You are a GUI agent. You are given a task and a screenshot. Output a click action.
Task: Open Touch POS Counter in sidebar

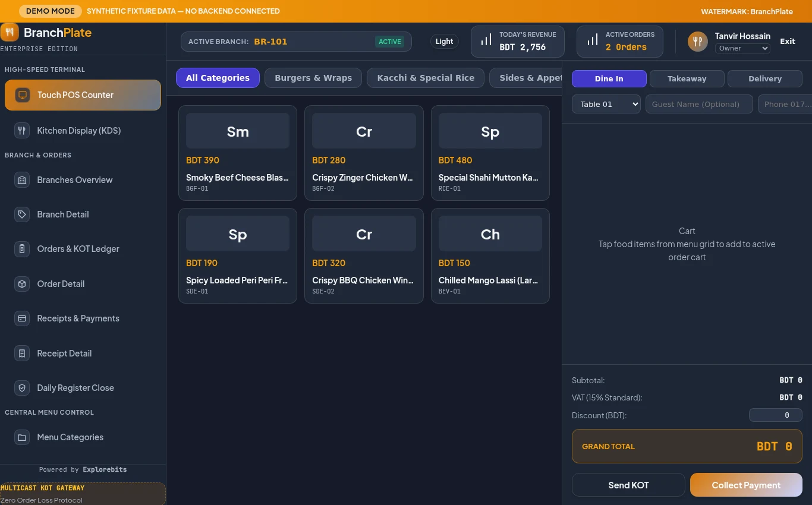tap(83, 95)
